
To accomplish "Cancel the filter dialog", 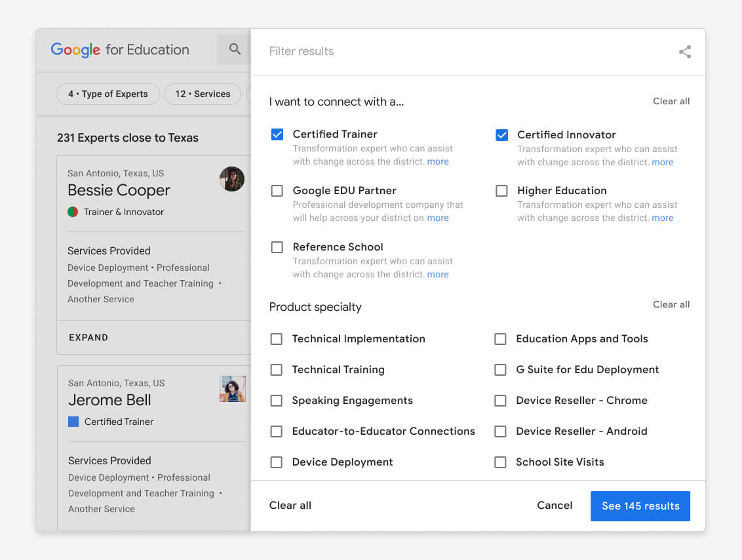I will 555,505.
